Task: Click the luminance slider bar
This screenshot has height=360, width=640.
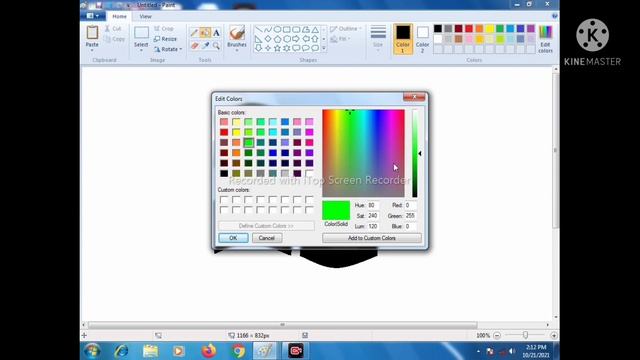Action: point(415,153)
